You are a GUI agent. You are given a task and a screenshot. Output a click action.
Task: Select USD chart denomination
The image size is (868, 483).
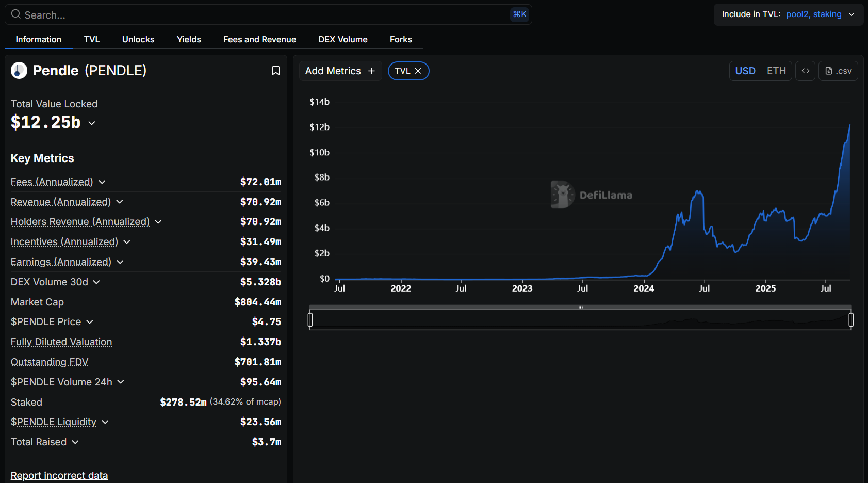point(745,71)
